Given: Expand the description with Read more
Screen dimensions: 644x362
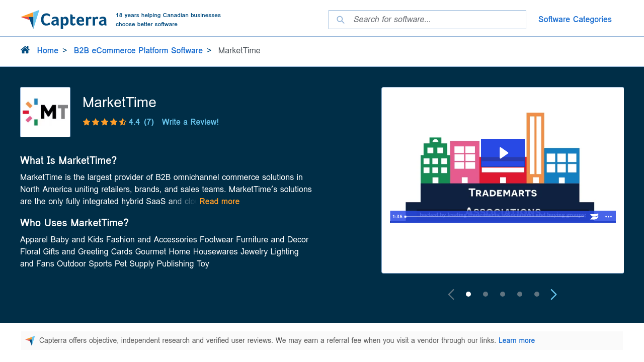Looking at the screenshot, I should click(219, 202).
